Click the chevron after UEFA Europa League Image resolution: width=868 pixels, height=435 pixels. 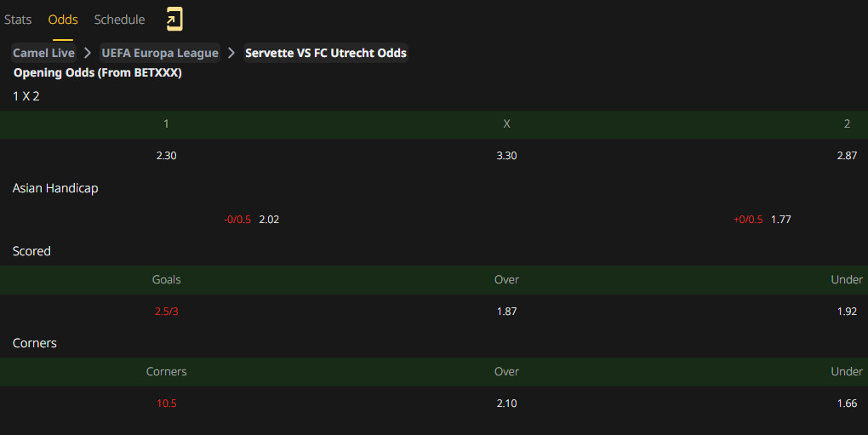231,53
